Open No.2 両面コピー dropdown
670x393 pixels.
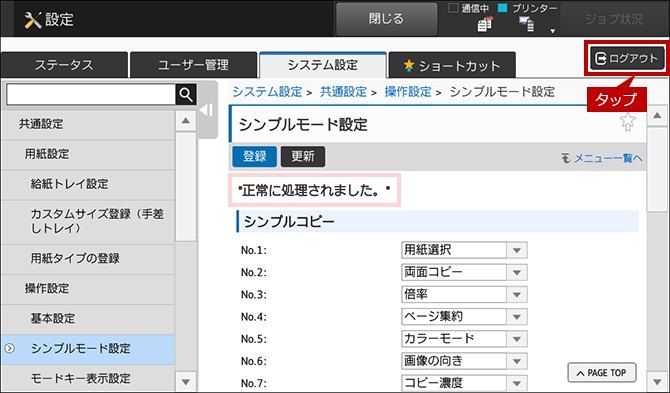(464, 272)
